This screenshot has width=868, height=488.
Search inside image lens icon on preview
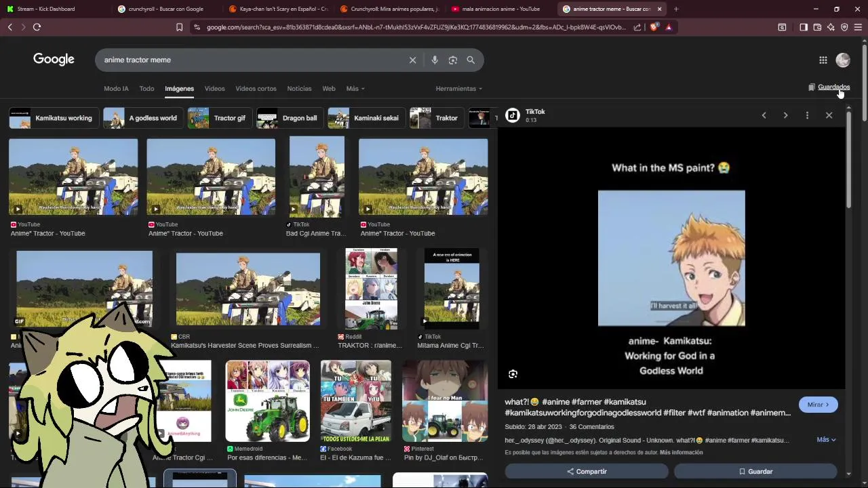513,374
